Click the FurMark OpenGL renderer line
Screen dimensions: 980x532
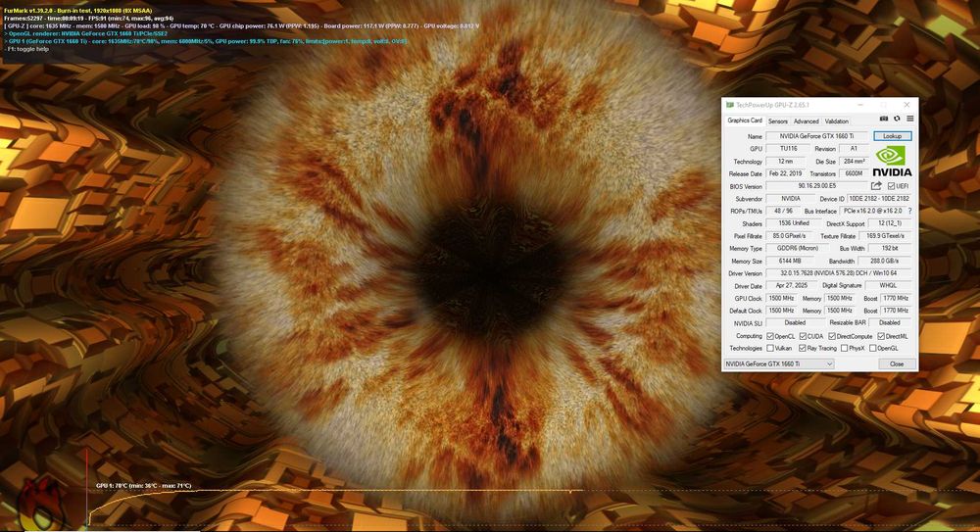click(85, 33)
